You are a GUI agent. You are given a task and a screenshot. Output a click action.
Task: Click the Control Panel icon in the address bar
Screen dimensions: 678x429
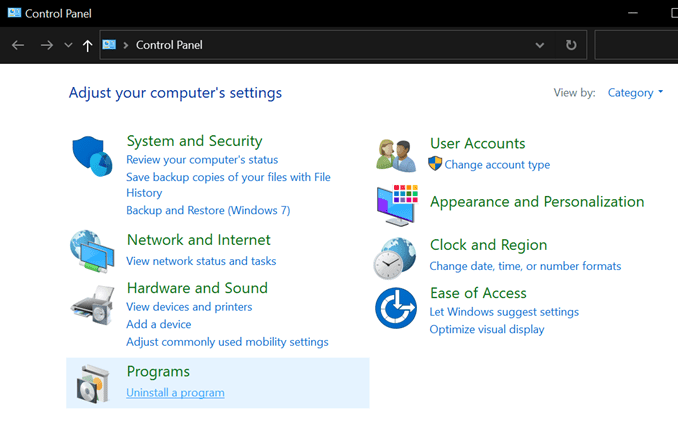[x=109, y=45]
